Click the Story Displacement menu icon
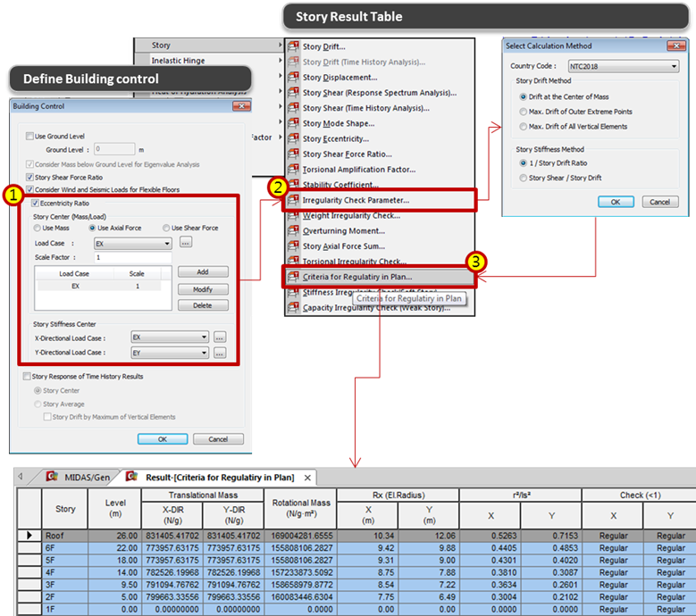Viewport: 696px width, 616px height. pos(293,77)
